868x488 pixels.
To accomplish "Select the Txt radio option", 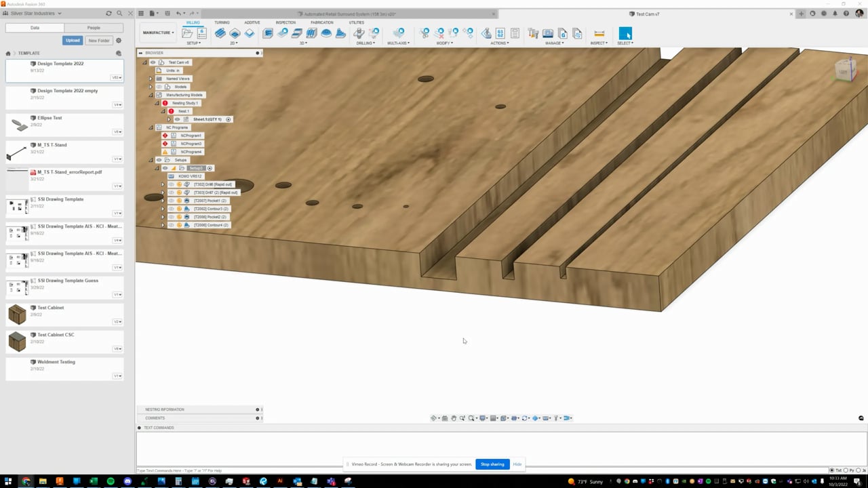I will pyautogui.click(x=832, y=470).
